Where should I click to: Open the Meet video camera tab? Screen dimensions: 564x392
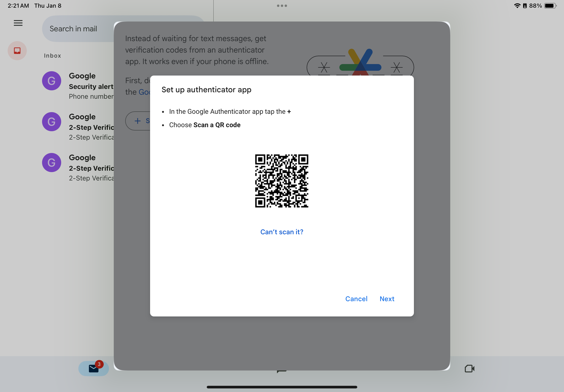click(x=469, y=368)
